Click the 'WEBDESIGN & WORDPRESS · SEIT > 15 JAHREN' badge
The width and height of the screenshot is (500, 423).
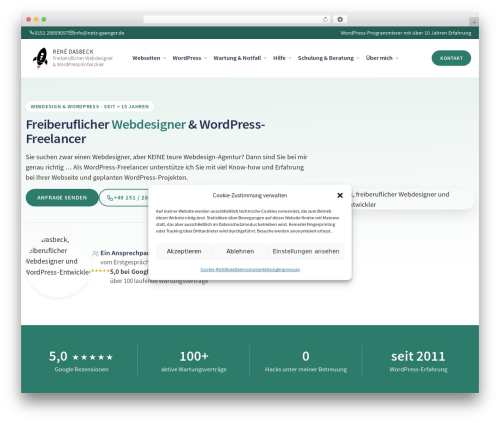tap(90, 107)
